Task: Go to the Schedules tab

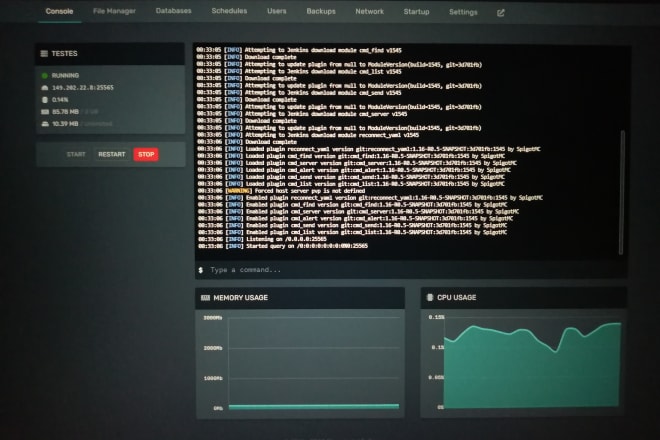Action: [229, 11]
